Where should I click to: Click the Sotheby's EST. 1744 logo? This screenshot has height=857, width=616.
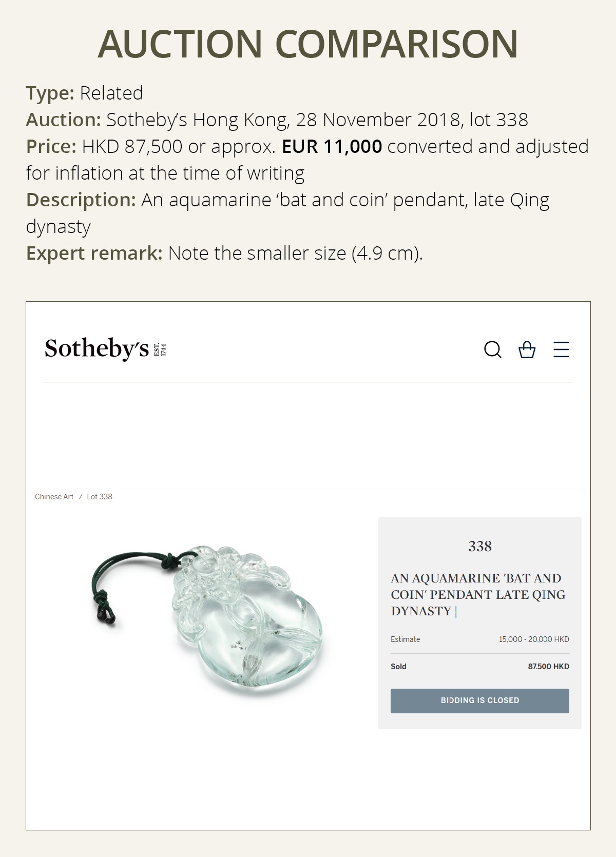point(105,349)
